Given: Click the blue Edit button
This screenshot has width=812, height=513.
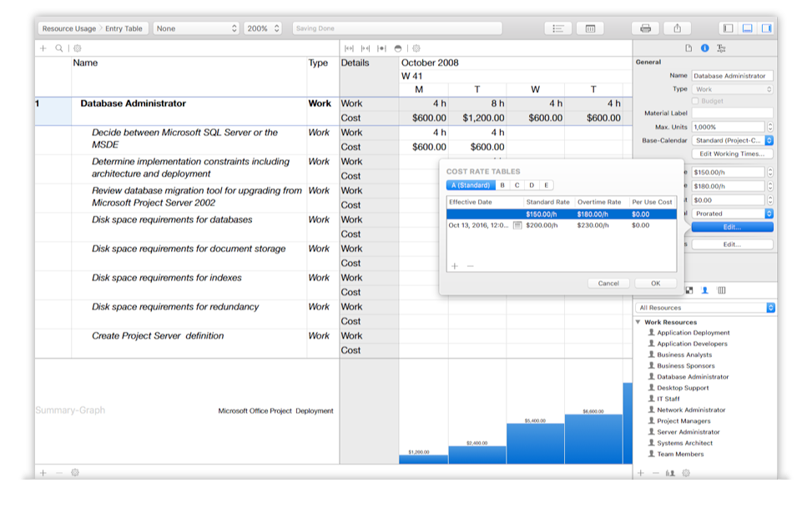Looking at the screenshot, I should click(x=732, y=227).
